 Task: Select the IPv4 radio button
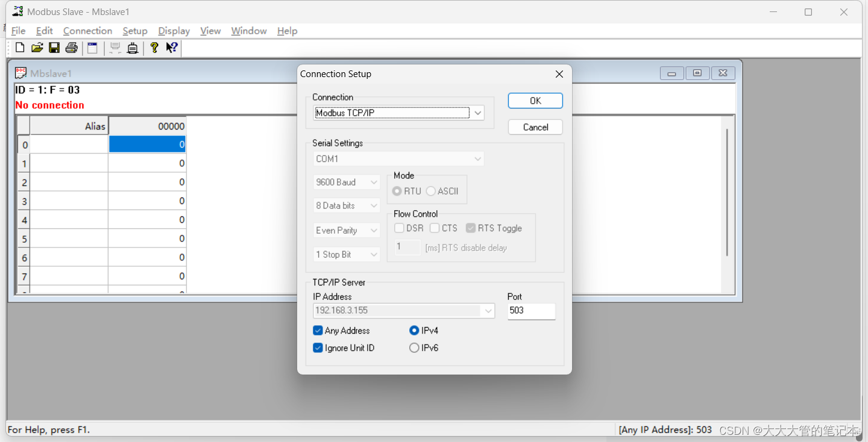point(414,331)
